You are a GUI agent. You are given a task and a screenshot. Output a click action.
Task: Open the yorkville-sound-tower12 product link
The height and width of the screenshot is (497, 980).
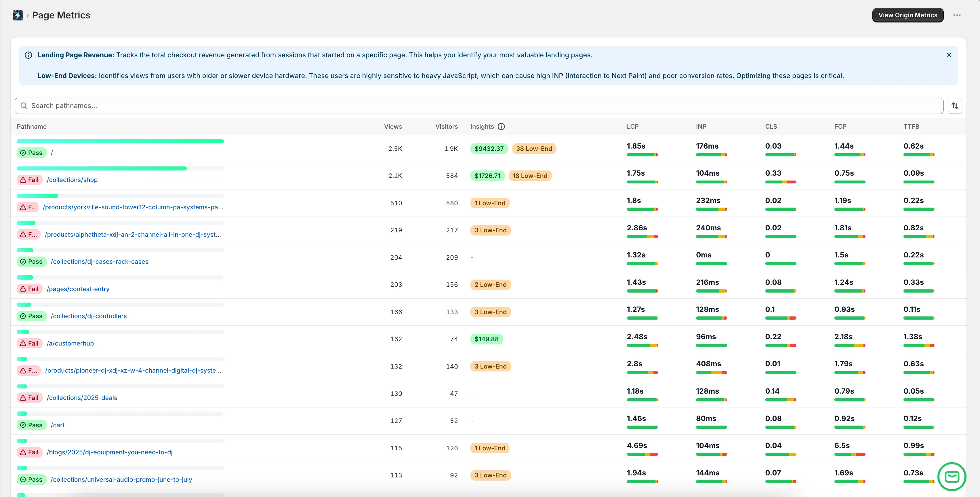(133, 207)
